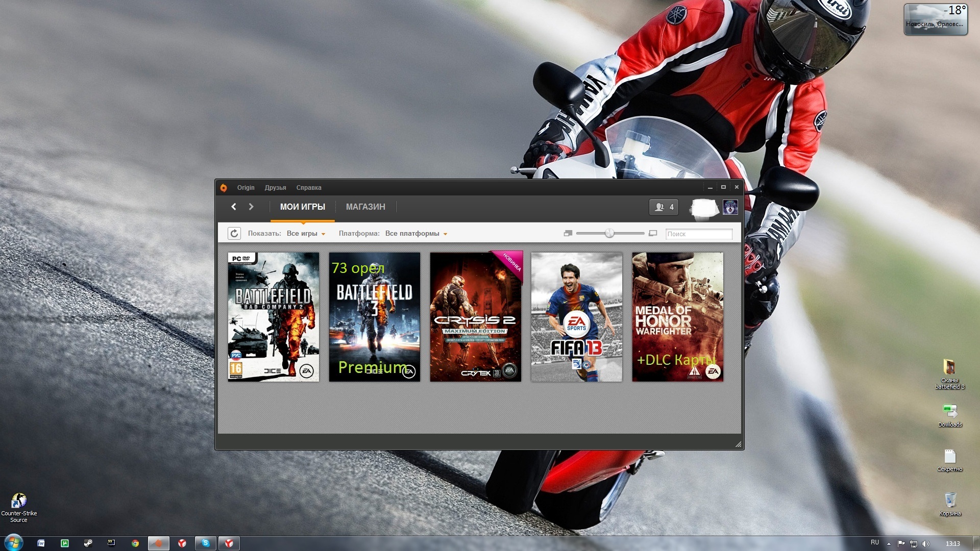Select the Сканы battlefield 3 desktop folder
This screenshot has height=551, width=980.
[949, 374]
